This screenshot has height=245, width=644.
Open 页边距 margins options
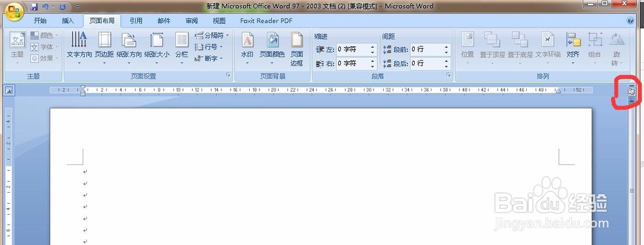104,48
